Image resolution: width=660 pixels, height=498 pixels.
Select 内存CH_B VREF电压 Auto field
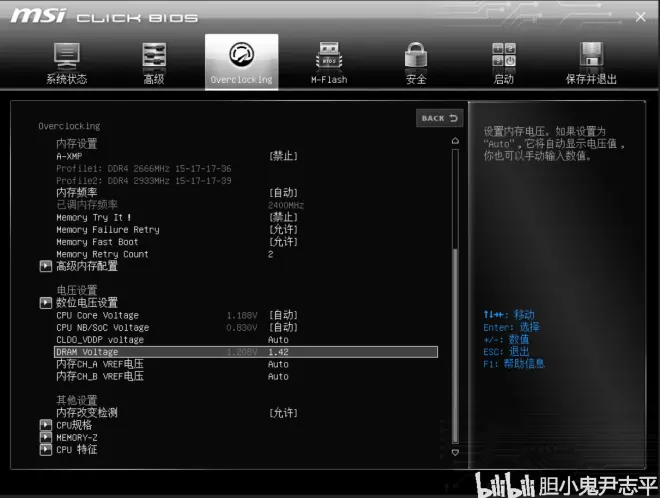(278, 376)
